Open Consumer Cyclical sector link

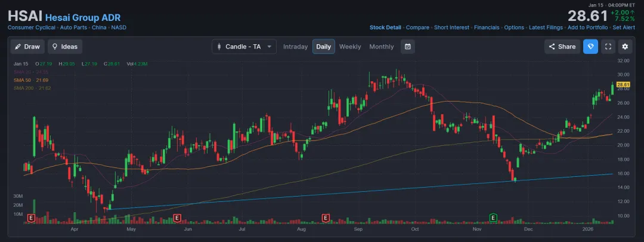[31, 27]
